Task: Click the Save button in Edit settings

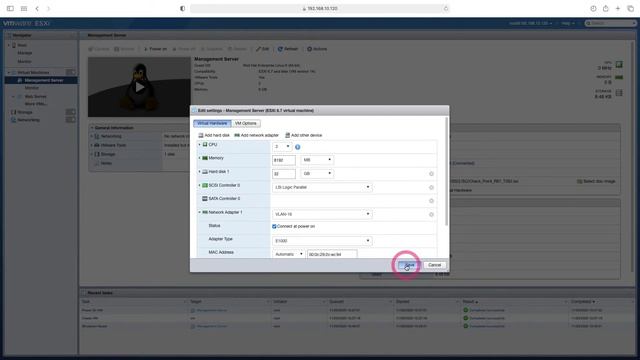Action: coord(409,265)
